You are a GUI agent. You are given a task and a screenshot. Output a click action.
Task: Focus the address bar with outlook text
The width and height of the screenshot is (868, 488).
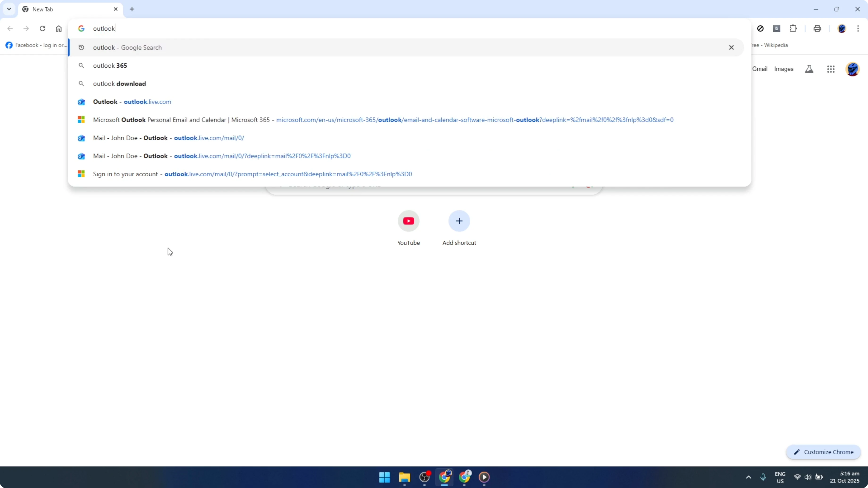[409, 29]
